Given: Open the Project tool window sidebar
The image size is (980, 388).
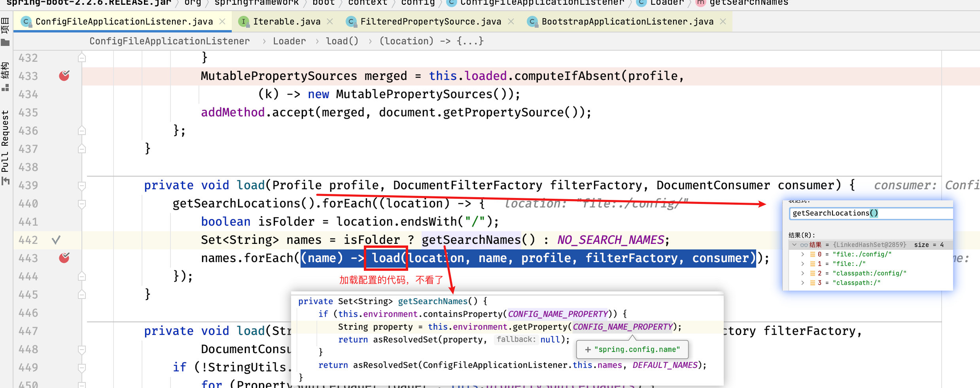Looking at the screenshot, I should tap(5, 31).
